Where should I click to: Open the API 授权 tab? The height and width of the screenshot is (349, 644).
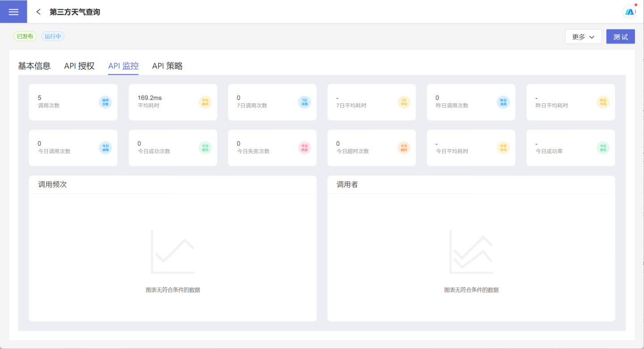tap(79, 66)
